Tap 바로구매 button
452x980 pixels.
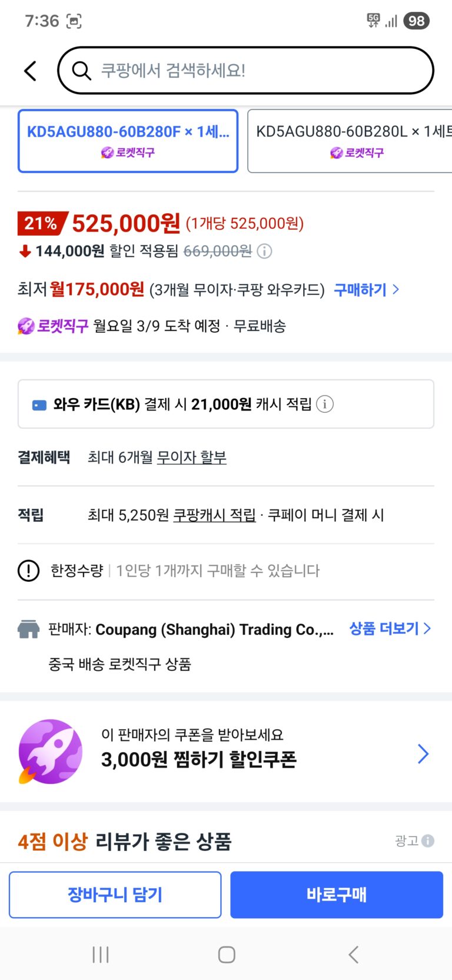tap(336, 895)
